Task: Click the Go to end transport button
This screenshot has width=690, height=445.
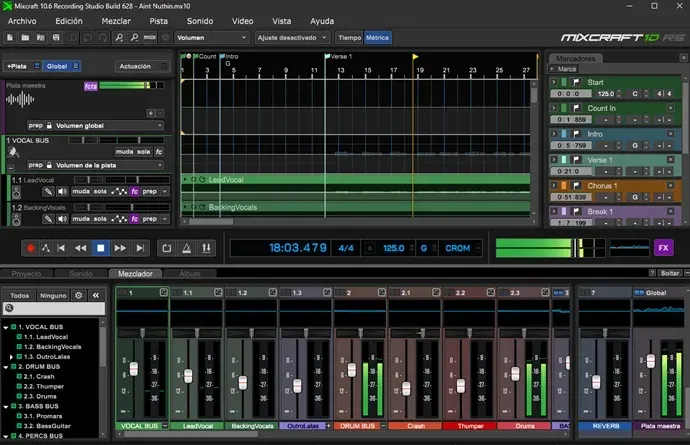Action: 140,248
